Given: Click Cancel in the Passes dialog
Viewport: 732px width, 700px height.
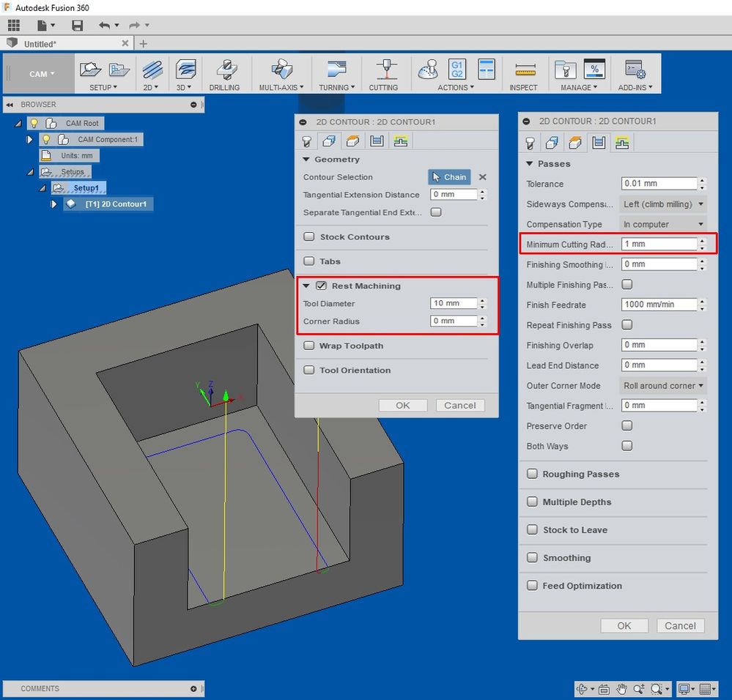Looking at the screenshot, I should tap(680, 626).
